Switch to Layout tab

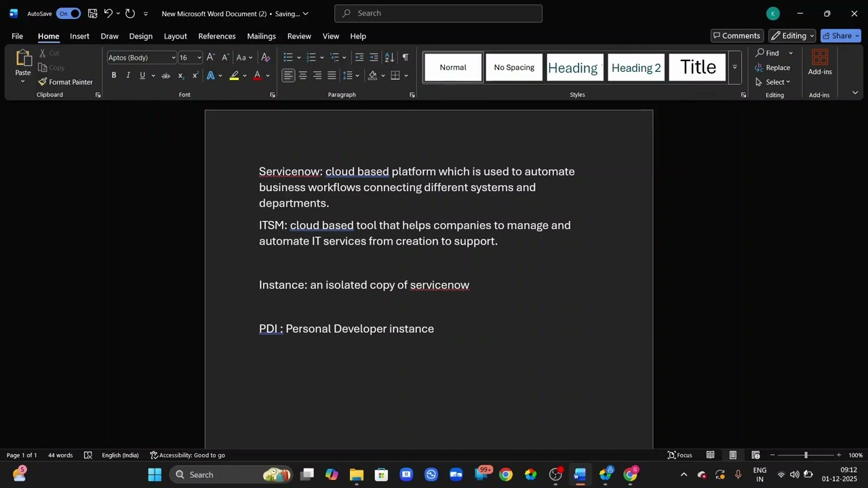coord(175,36)
